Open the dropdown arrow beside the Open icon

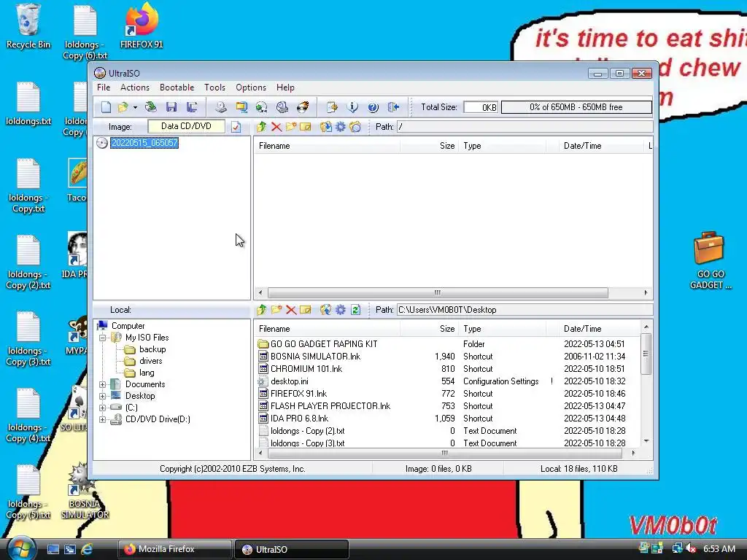tap(135, 108)
